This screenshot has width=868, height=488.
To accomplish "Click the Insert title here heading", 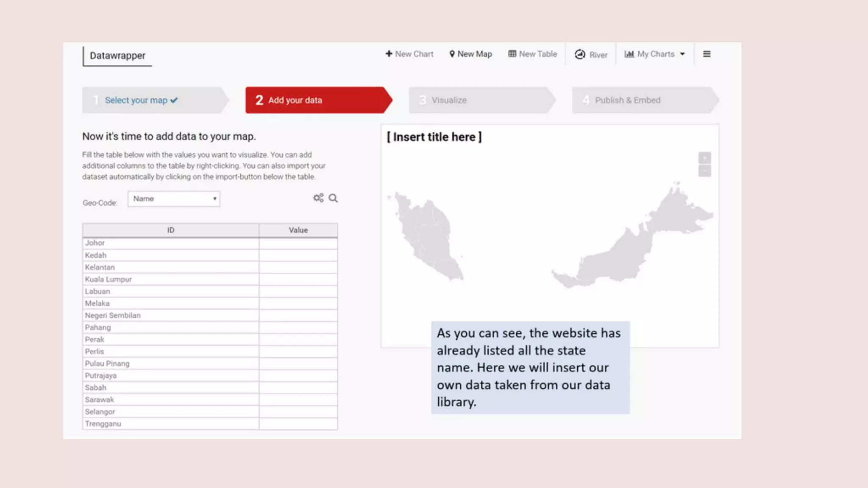I will pos(434,137).
